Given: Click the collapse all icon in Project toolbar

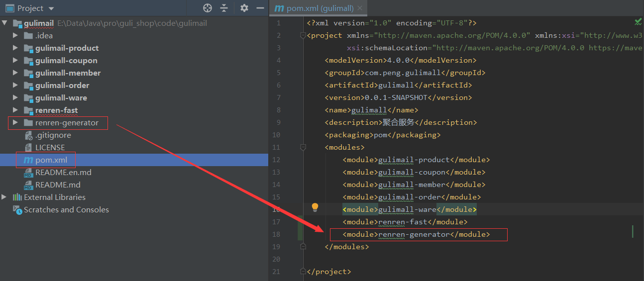Looking at the screenshot, I should (224, 8).
